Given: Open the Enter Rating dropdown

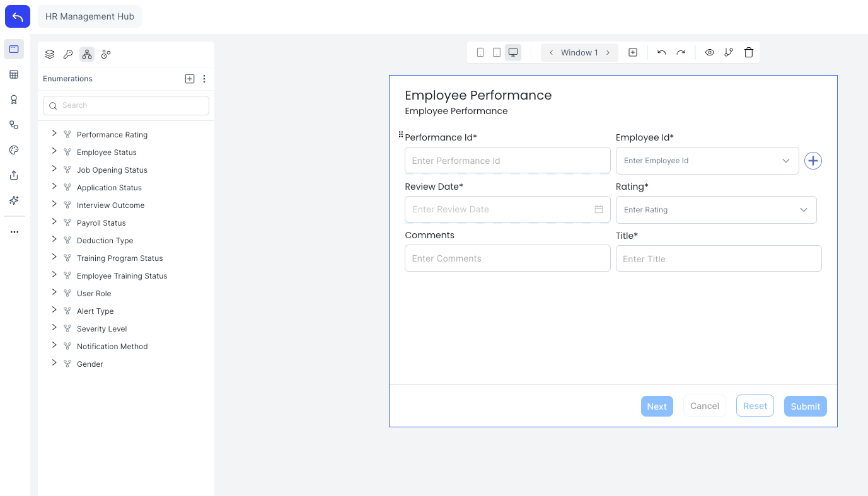Looking at the screenshot, I should click(715, 210).
